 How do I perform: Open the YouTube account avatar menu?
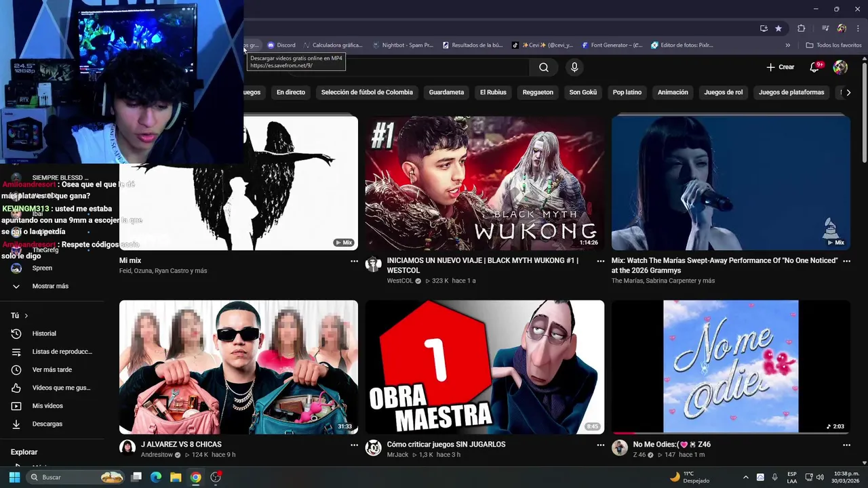[x=840, y=67]
